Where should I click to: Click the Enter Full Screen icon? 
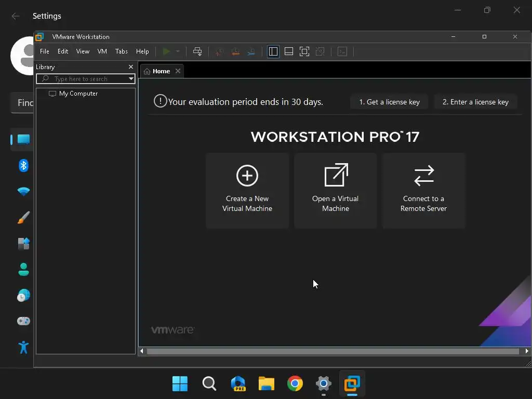pyautogui.click(x=304, y=51)
